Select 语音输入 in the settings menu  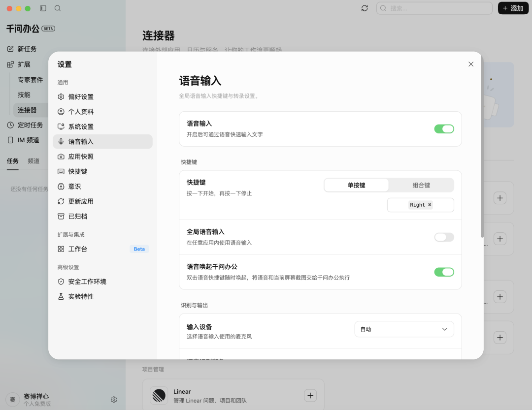coord(102,141)
